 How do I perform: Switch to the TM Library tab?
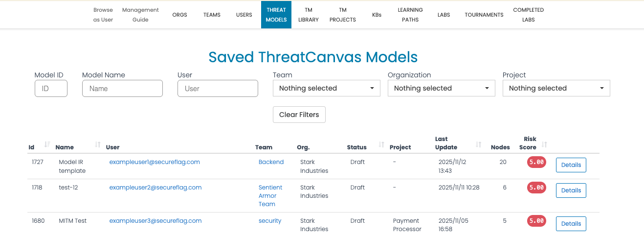click(x=309, y=15)
